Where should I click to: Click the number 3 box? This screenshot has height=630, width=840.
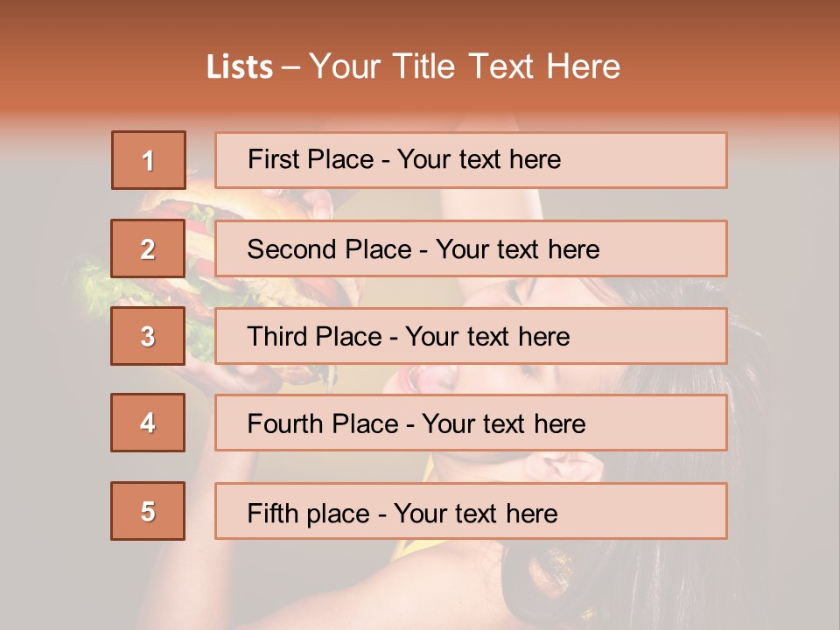[148, 336]
